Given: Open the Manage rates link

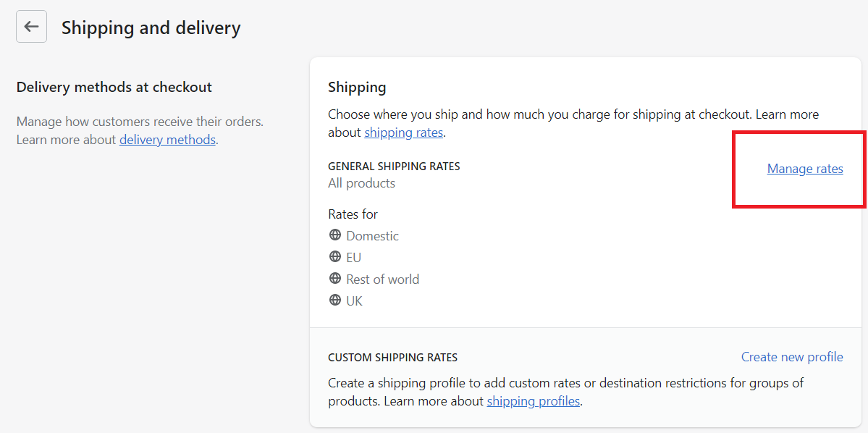Looking at the screenshot, I should coord(805,169).
